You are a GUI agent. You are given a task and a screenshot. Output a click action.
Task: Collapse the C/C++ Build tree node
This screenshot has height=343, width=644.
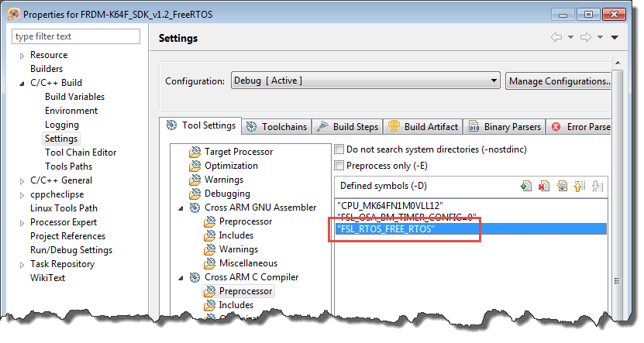(22, 83)
